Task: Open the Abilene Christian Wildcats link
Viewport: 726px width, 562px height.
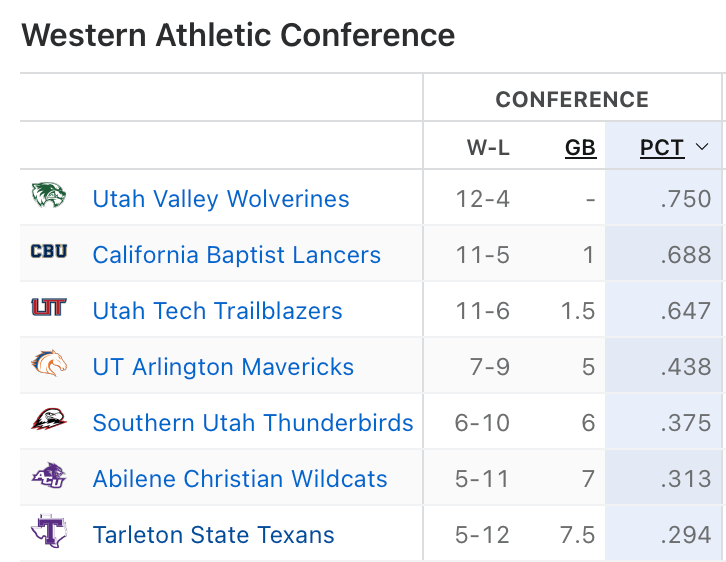Action: coord(240,479)
